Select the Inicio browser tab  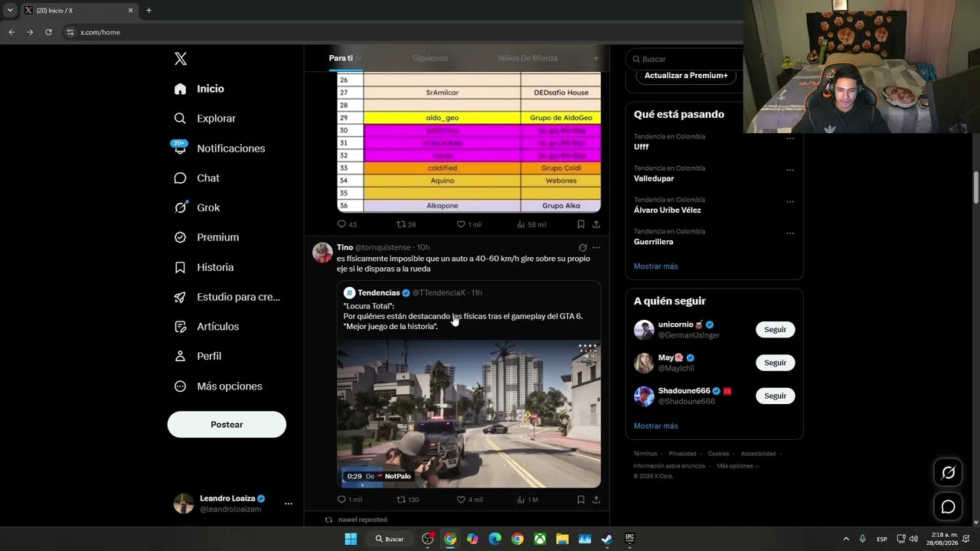pos(79,10)
